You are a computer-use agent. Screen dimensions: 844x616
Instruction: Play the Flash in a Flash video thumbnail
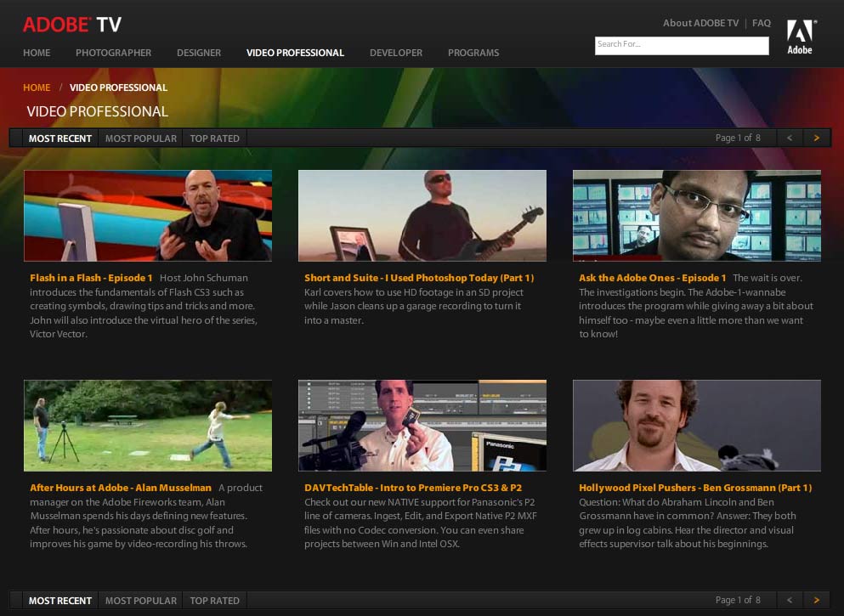click(148, 216)
